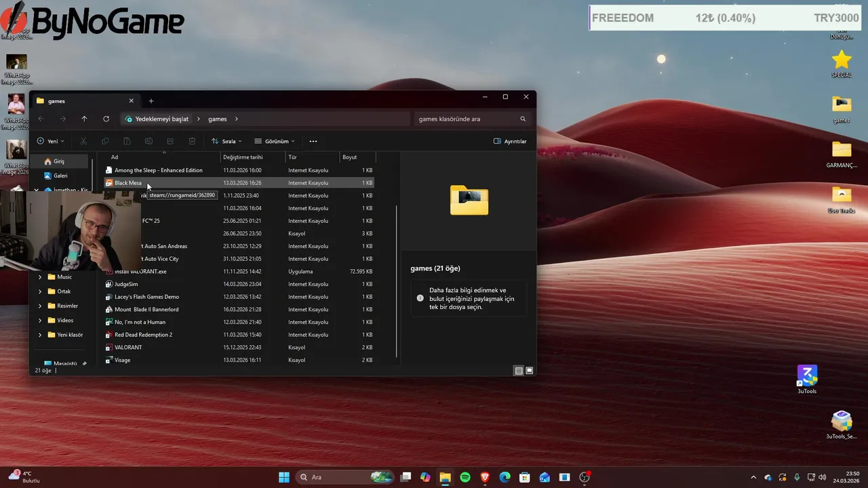Select the SPECIAL star desktop icon
Screen dimensions: 868x488
(x=842, y=64)
